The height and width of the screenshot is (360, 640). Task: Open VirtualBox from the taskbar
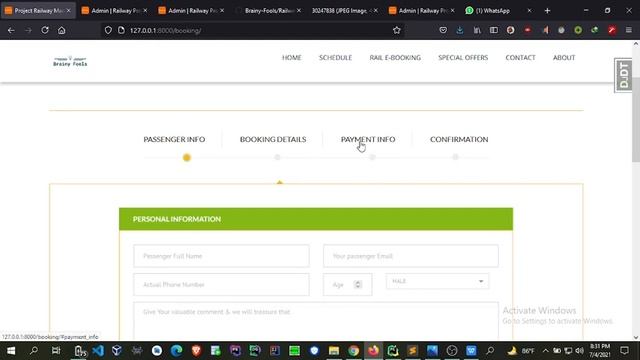(117, 351)
